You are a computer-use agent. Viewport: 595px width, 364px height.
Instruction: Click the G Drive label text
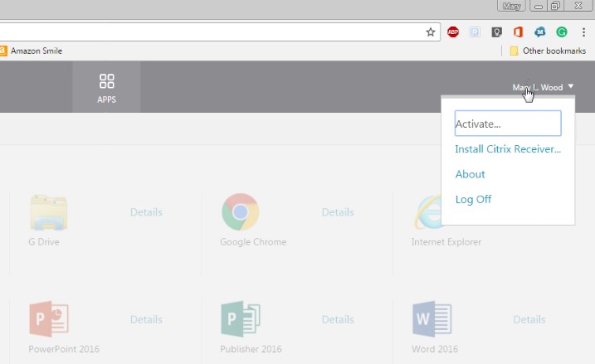[x=44, y=242]
